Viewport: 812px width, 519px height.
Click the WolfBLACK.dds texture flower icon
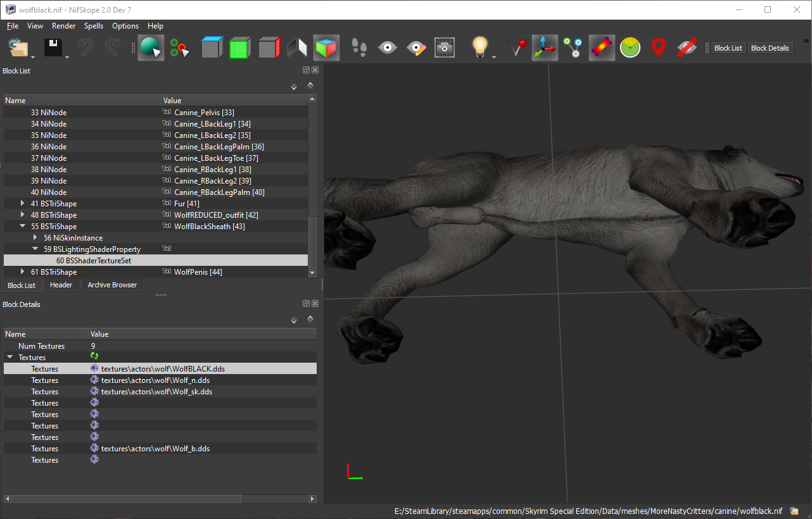pos(94,368)
